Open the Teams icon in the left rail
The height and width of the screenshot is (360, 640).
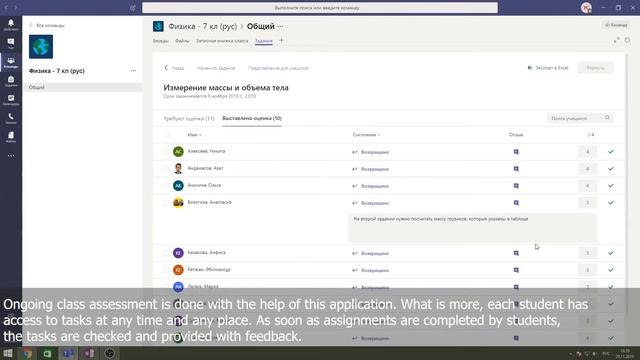[x=11, y=62]
